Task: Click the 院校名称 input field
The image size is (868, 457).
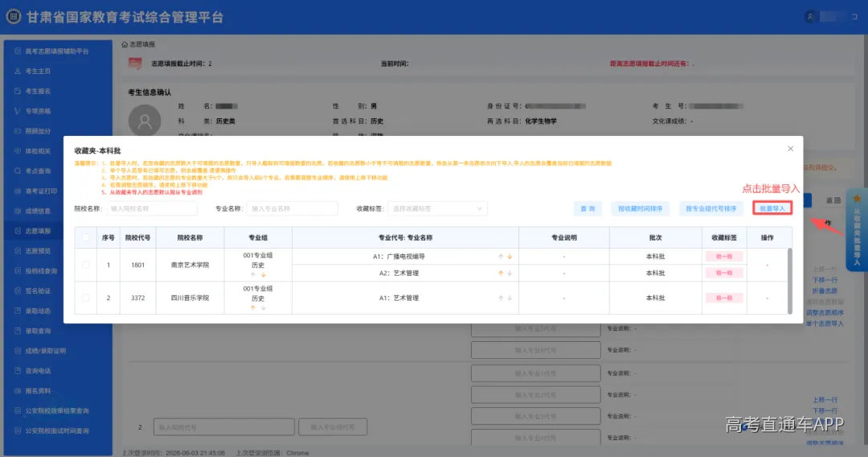Action: click(151, 209)
